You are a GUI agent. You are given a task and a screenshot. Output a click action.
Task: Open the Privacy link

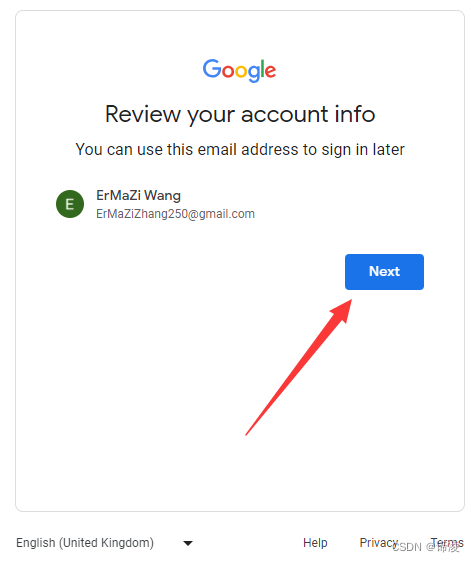[379, 543]
